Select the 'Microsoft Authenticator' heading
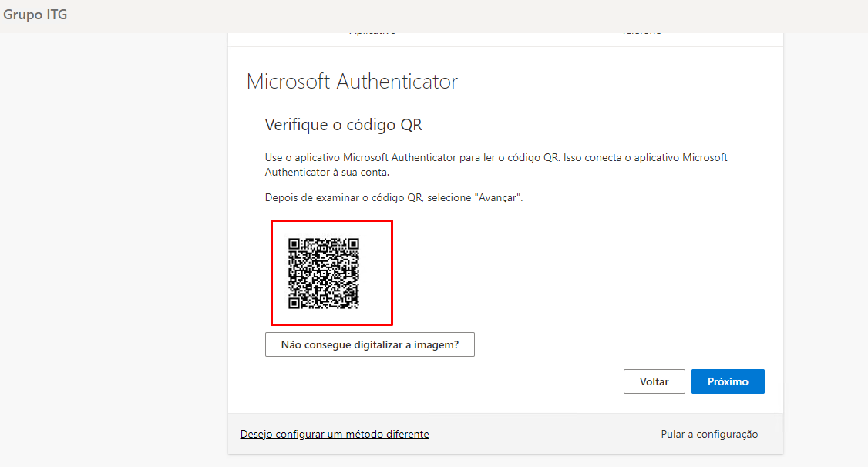The width and height of the screenshot is (868, 467). [352, 82]
